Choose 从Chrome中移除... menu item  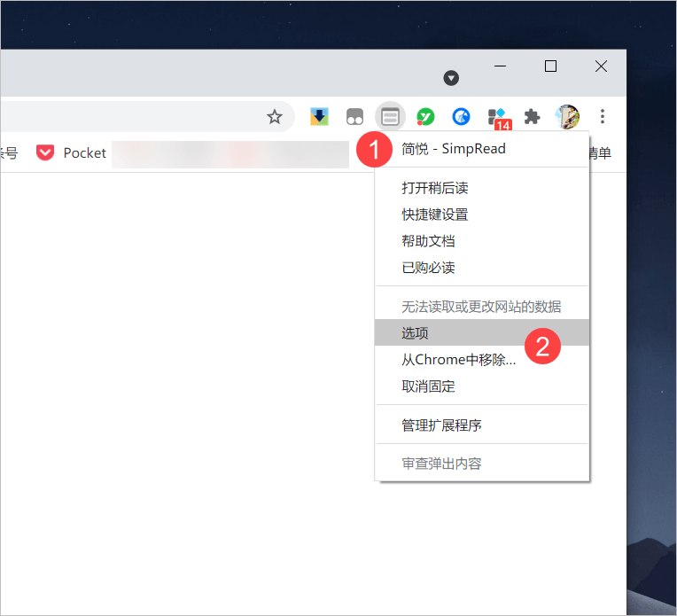(482, 359)
